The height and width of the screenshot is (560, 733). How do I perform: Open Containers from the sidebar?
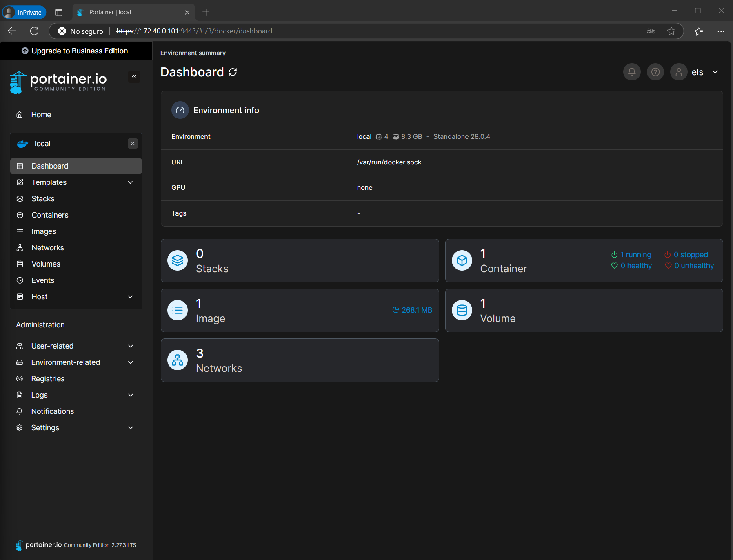[x=76, y=215]
